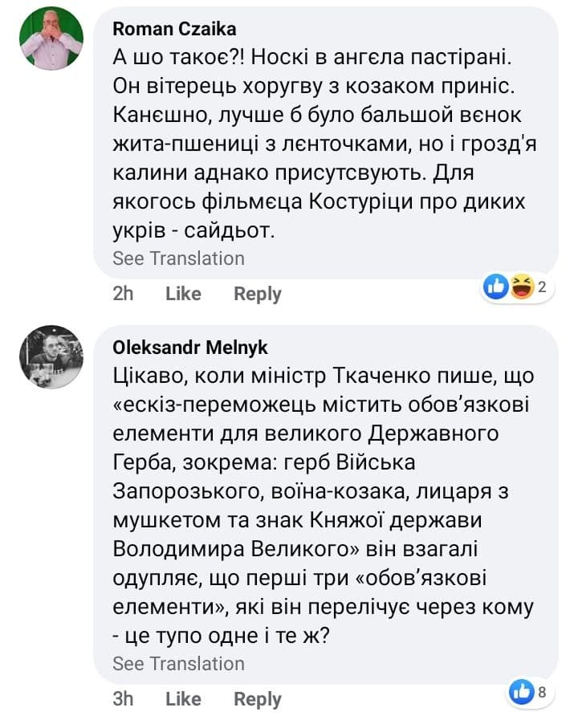Like Roman Czaika's comment
This screenshot has height=728, width=578.
[183, 294]
